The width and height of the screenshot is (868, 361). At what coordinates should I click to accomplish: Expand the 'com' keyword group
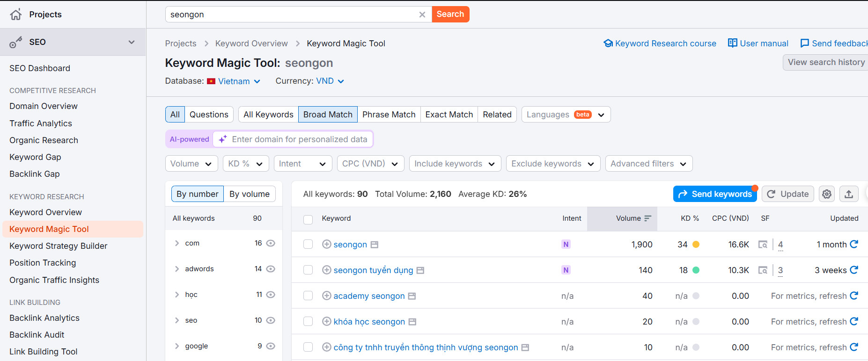[x=177, y=243]
